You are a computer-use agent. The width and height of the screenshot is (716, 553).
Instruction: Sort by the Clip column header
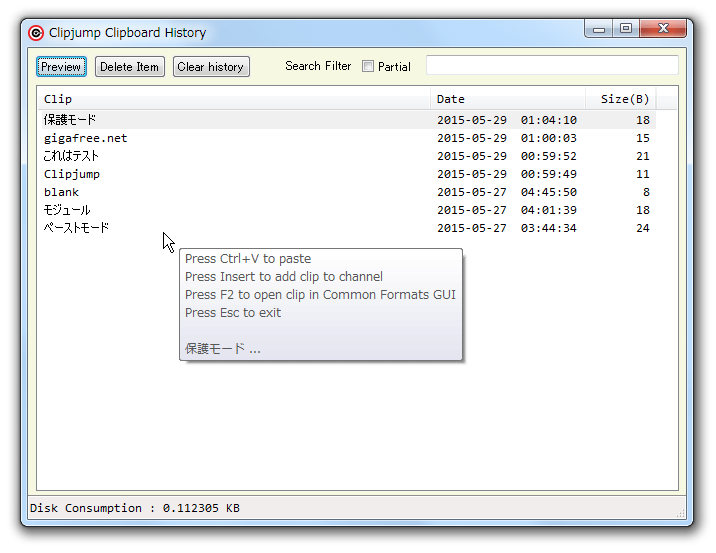point(234,99)
